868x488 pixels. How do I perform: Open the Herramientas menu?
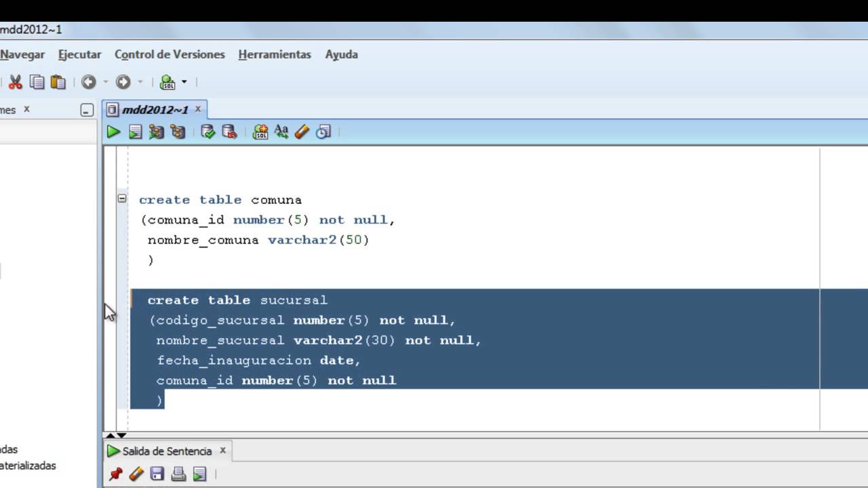click(275, 54)
